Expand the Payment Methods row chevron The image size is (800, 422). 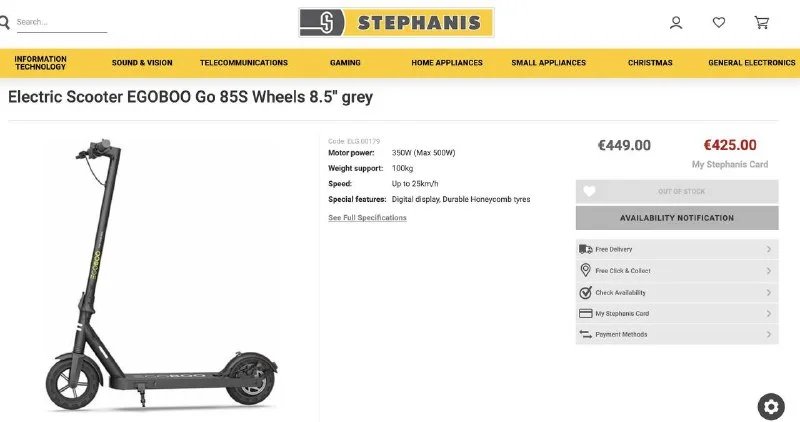coord(769,335)
